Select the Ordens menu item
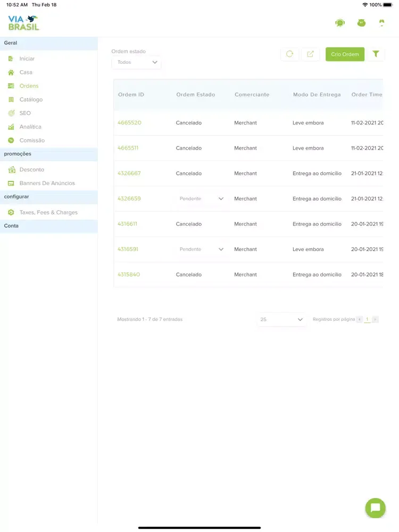Viewport: 399px width, 532px height. point(29,86)
